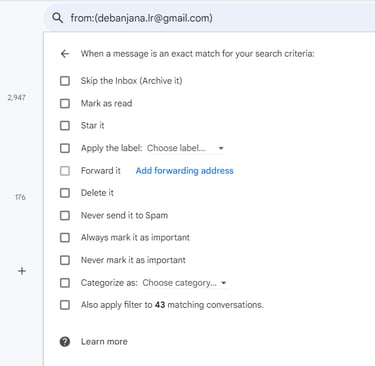
Task: Click the search magnifier icon
Action: (x=57, y=18)
